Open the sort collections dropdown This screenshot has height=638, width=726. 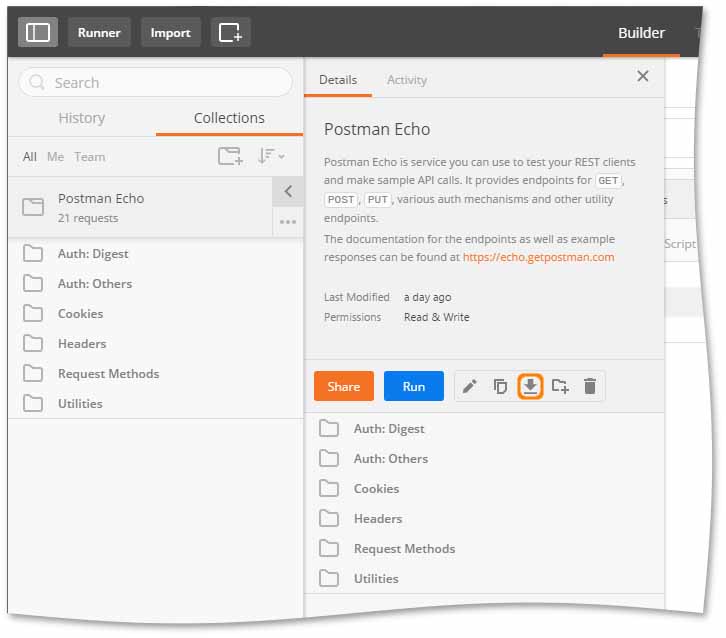[x=271, y=156]
